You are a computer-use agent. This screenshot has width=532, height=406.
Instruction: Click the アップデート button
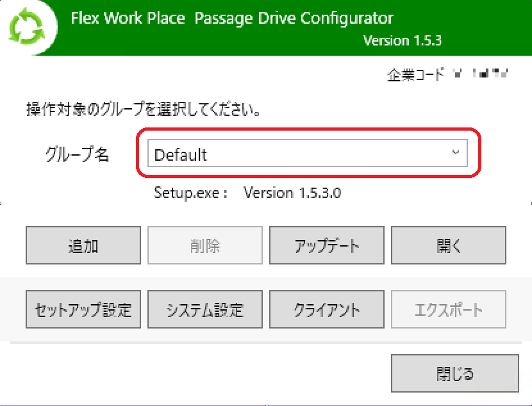point(327,245)
